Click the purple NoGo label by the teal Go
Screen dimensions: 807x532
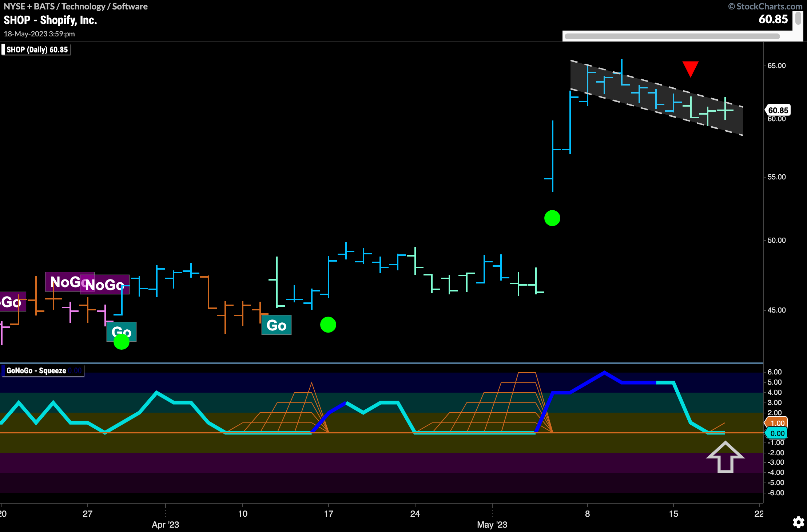click(x=105, y=285)
